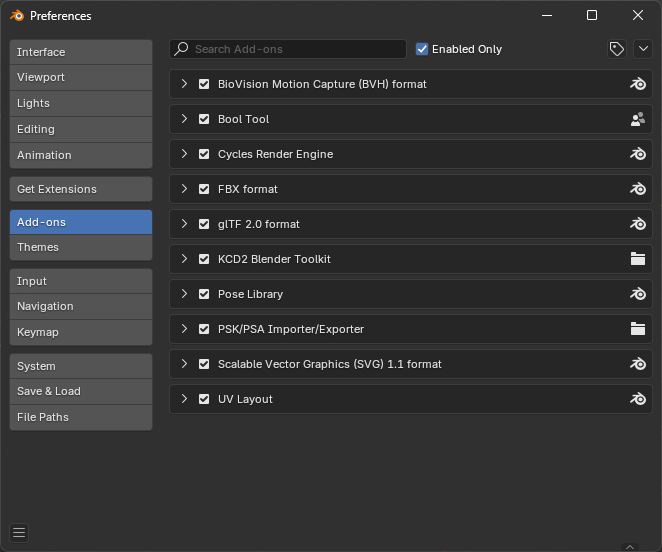This screenshot has height=552, width=662.
Task: Switch to Editing preferences
Action: click(81, 129)
